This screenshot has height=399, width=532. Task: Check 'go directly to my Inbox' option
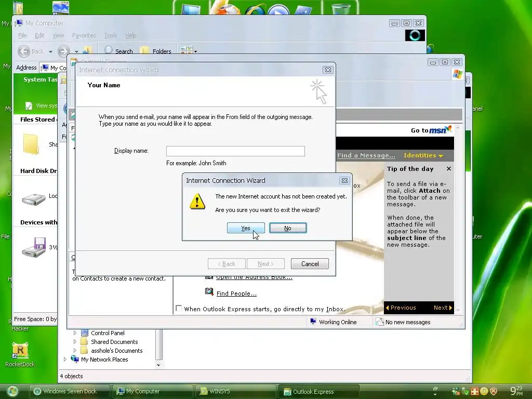pyautogui.click(x=179, y=309)
